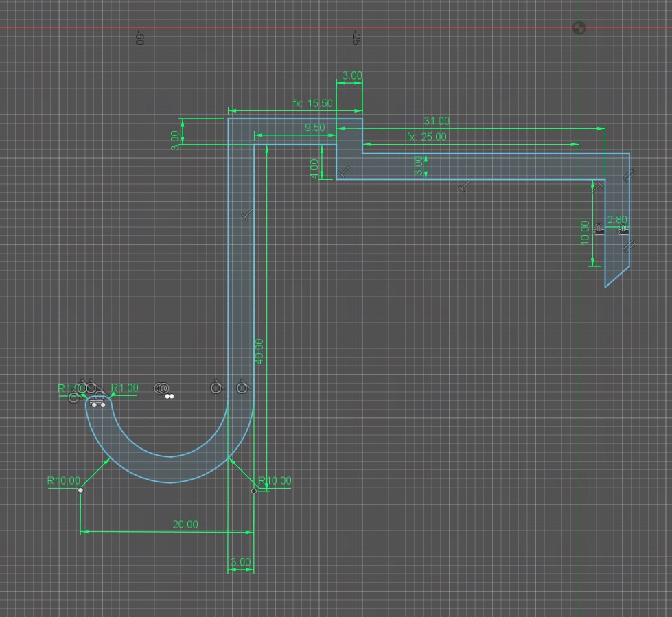Image resolution: width=672 pixels, height=617 pixels.
Task: Select tangent constraint icon left of vertical bar
Action: (x=218, y=387)
